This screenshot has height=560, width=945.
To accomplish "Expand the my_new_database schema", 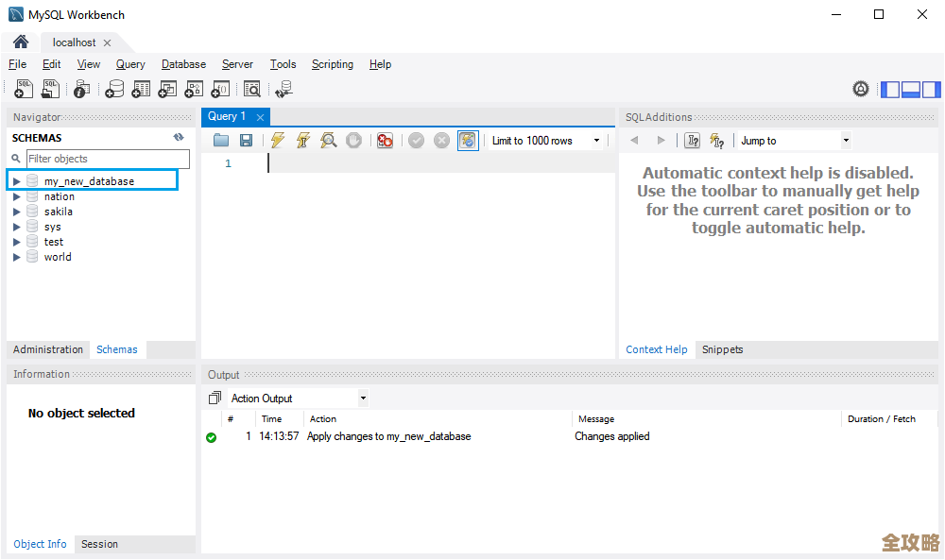I will tap(16, 181).
